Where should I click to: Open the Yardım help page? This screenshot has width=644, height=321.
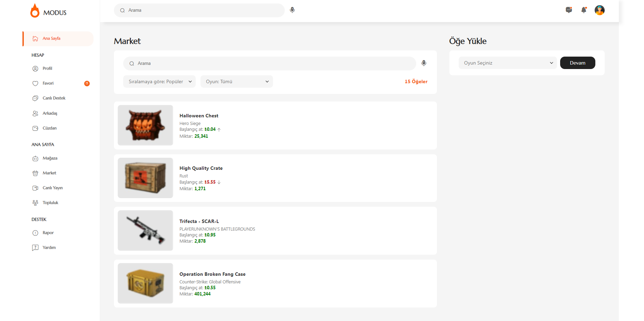click(x=49, y=247)
